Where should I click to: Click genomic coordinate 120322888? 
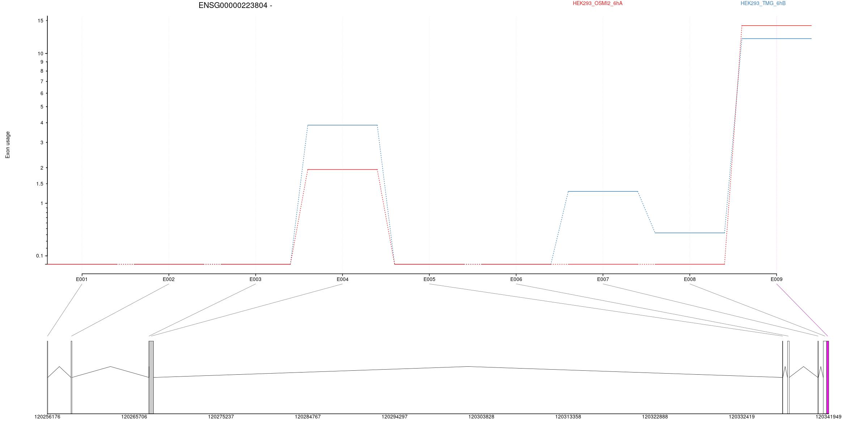pyautogui.click(x=655, y=417)
